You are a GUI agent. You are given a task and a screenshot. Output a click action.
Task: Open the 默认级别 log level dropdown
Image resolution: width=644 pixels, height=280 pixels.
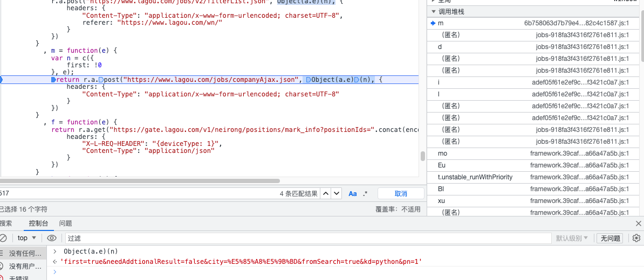click(572, 238)
